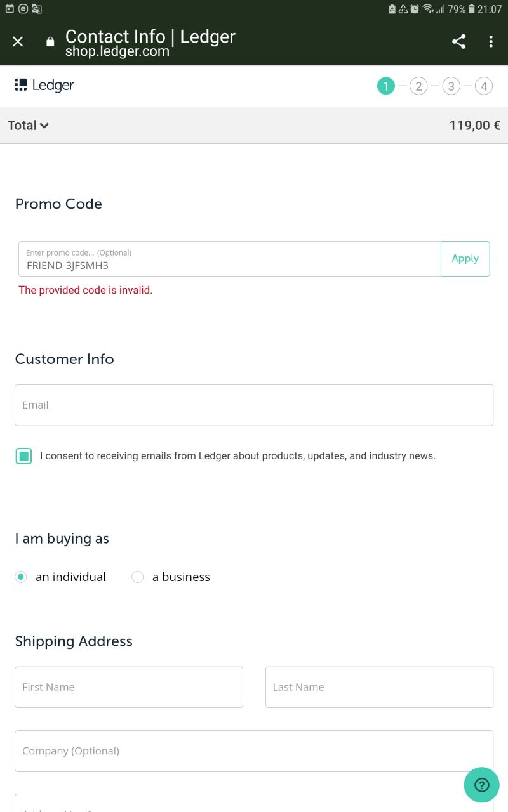Click into the Email field
The width and height of the screenshot is (508, 812).
[254, 405]
